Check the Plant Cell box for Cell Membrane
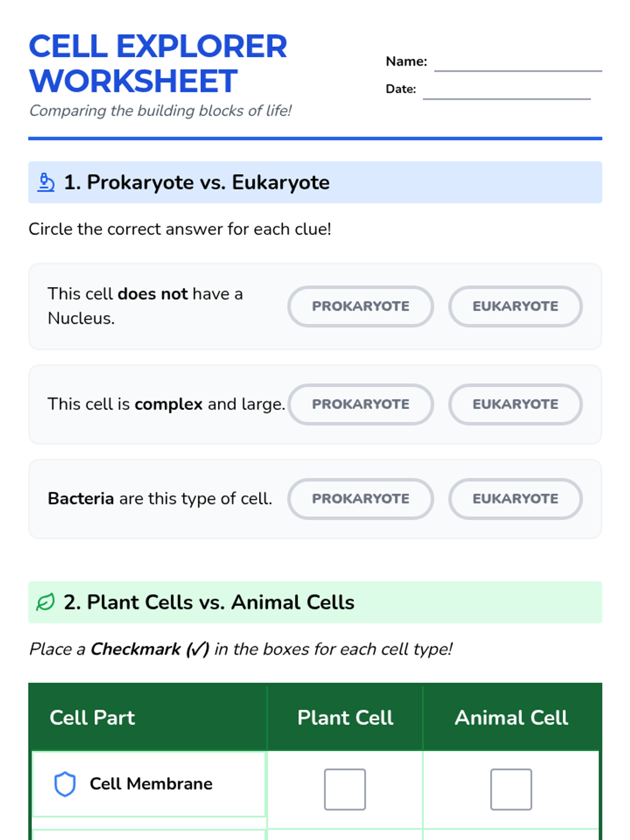 (x=344, y=789)
